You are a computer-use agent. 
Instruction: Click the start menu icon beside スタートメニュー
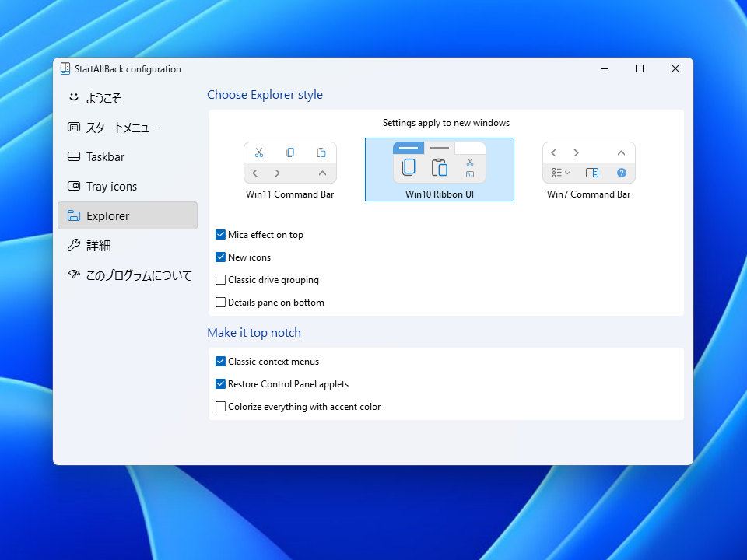(x=74, y=127)
